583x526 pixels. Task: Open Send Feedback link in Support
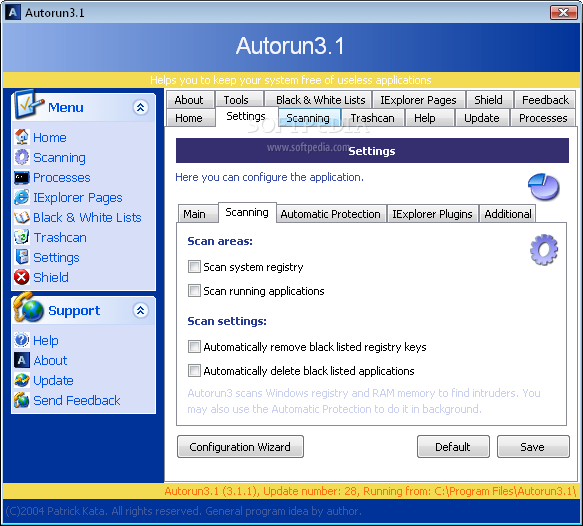click(x=77, y=400)
